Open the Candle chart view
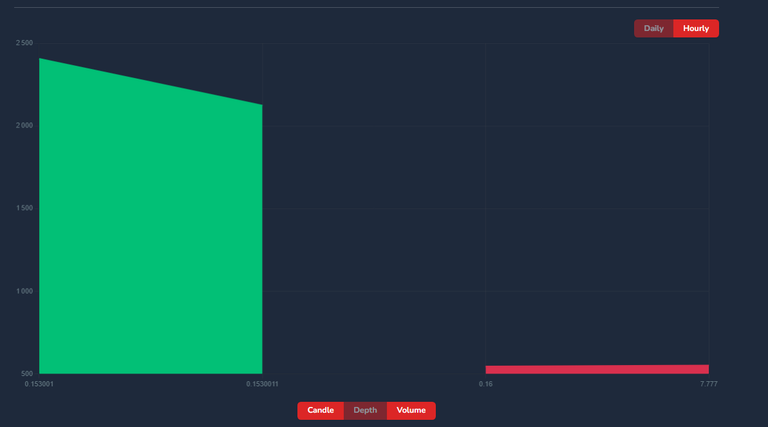The height and width of the screenshot is (427, 768). click(x=320, y=410)
